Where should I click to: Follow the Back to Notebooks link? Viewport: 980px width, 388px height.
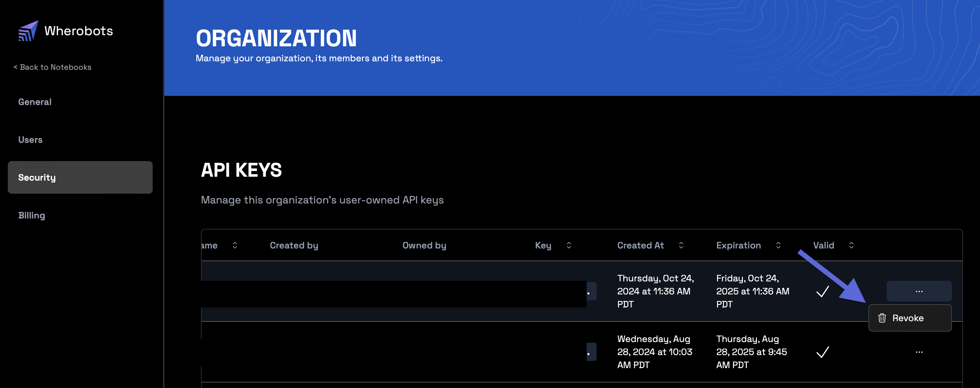53,67
